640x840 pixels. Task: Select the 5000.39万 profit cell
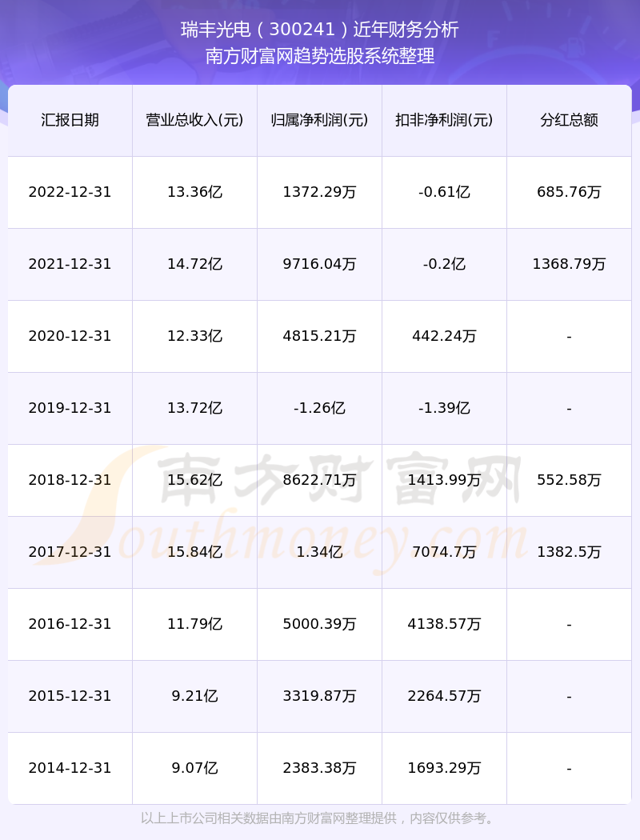pyautogui.click(x=320, y=624)
